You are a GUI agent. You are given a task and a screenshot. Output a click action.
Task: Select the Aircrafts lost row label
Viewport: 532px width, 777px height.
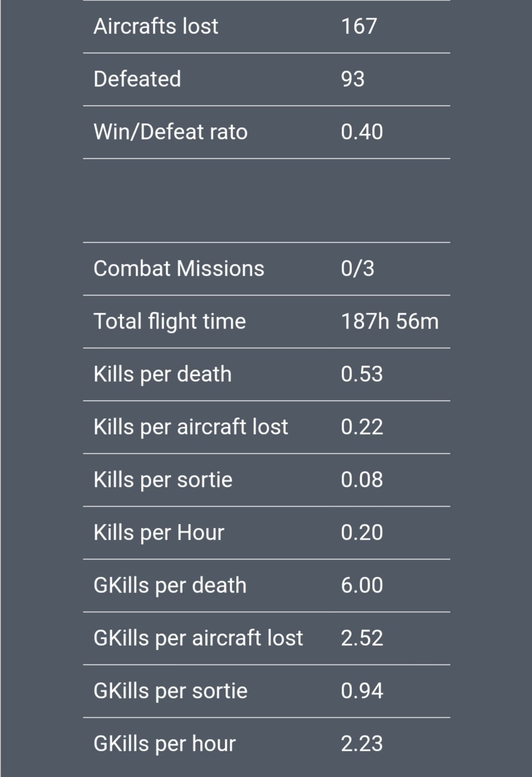156,26
